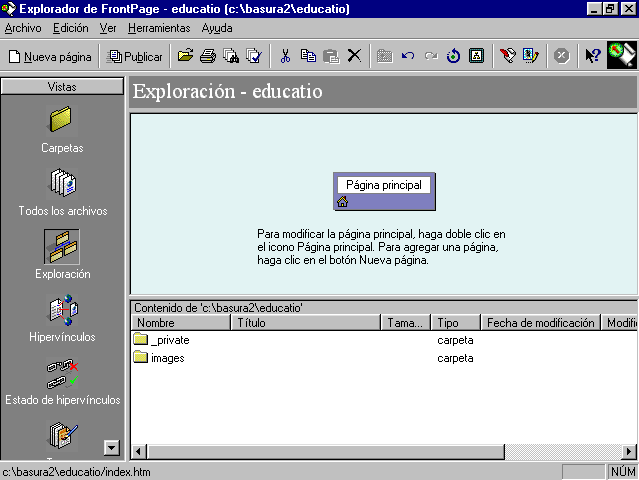Click the printer icon in toolbar
The image size is (639, 480).
208,56
